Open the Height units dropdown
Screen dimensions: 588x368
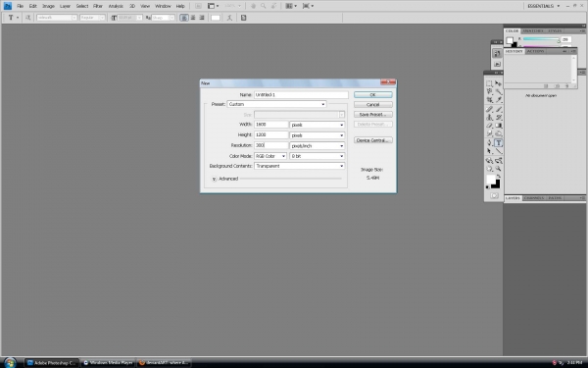pos(318,135)
